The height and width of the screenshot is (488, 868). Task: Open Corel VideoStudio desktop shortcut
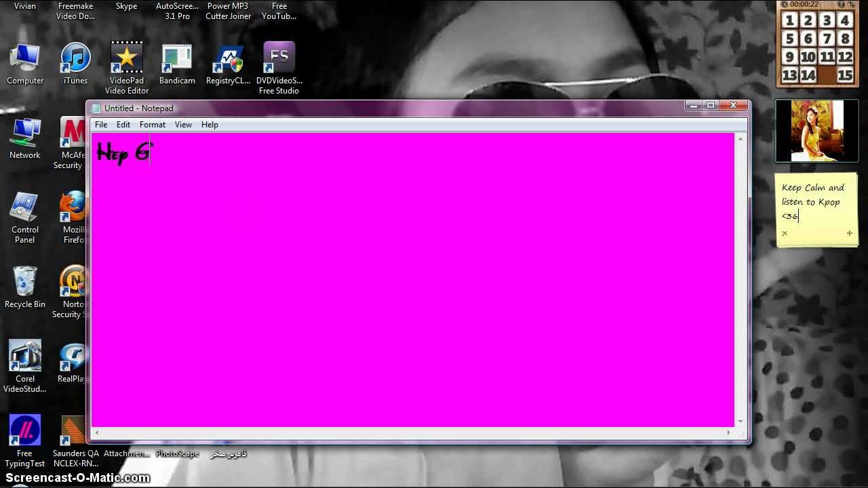pyautogui.click(x=25, y=366)
